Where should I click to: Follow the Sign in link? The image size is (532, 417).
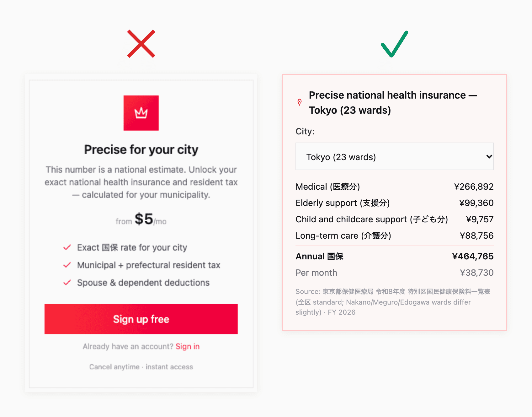click(188, 346)
